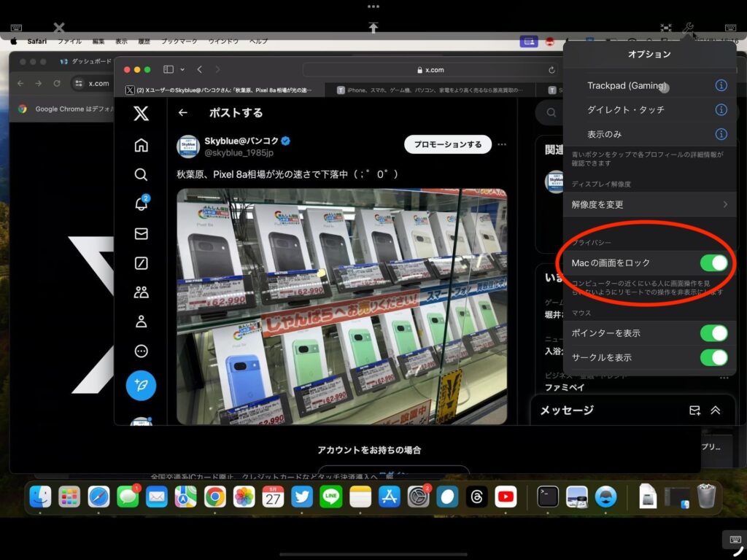Open the More circle menu in X sidebar
The height and width of the screenshot is (560, 747).
tap(141, 351)
